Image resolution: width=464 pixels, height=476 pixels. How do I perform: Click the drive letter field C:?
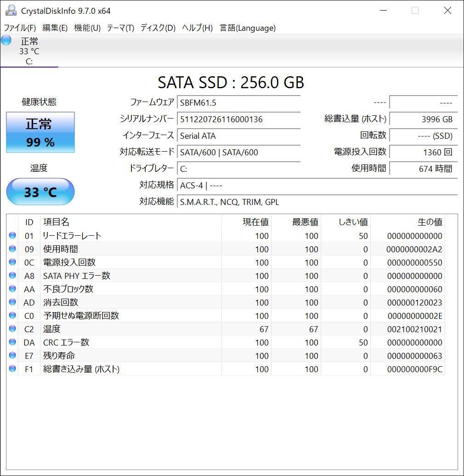pyautogui.click(x=239, y=169)
